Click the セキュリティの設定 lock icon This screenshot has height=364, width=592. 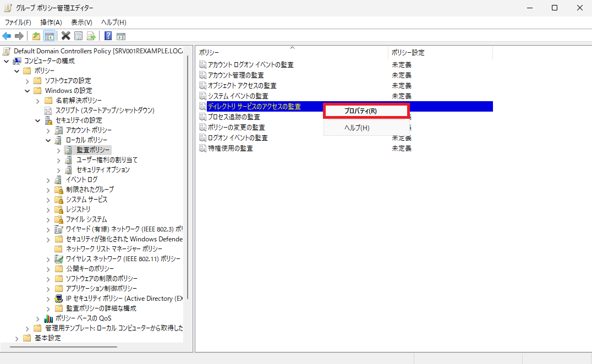click(x=48, y=120)
